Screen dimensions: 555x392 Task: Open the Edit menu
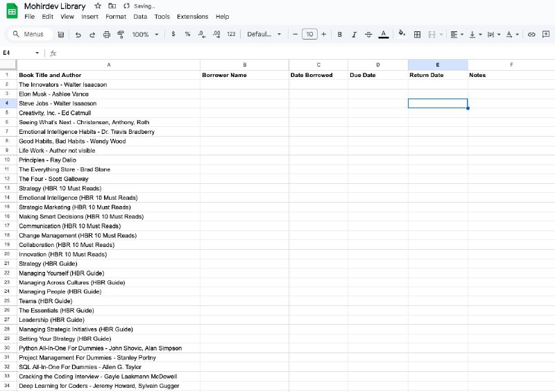coord(47,17)
